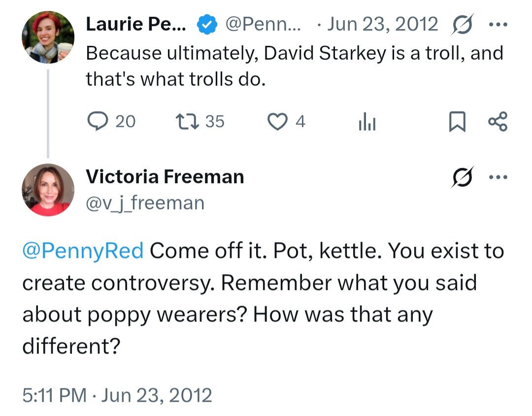The width and height of the screenshot is (532, 416).
Task: Click the Victoria Freeman display name
Action: coord(165,177)
